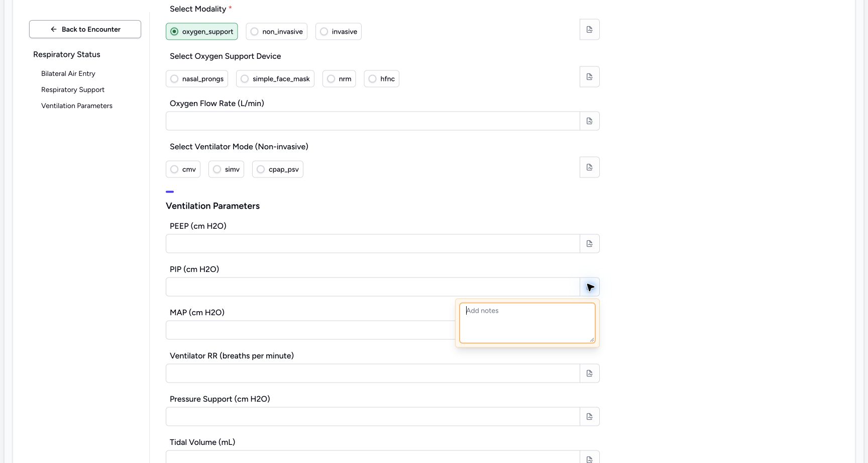The height and width of the screenshot is (463, 868).
Task: Open notes icon for Oxygen Support Device row
Action: click(x=589, y=77)
